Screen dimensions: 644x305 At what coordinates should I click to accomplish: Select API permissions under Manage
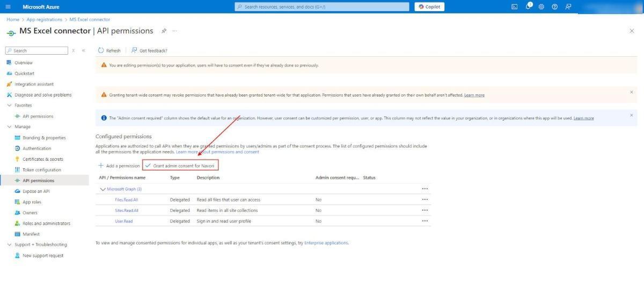point(38,181)
